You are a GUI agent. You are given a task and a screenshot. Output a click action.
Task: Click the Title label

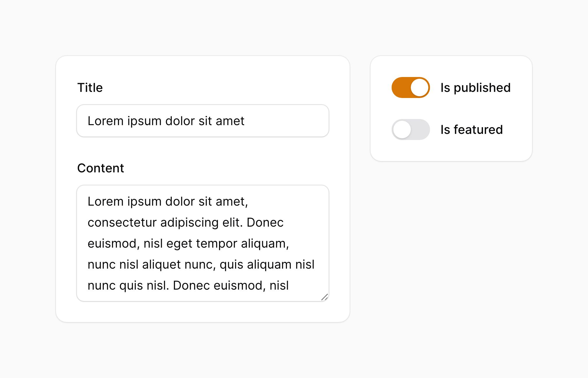tap(90, 87)
